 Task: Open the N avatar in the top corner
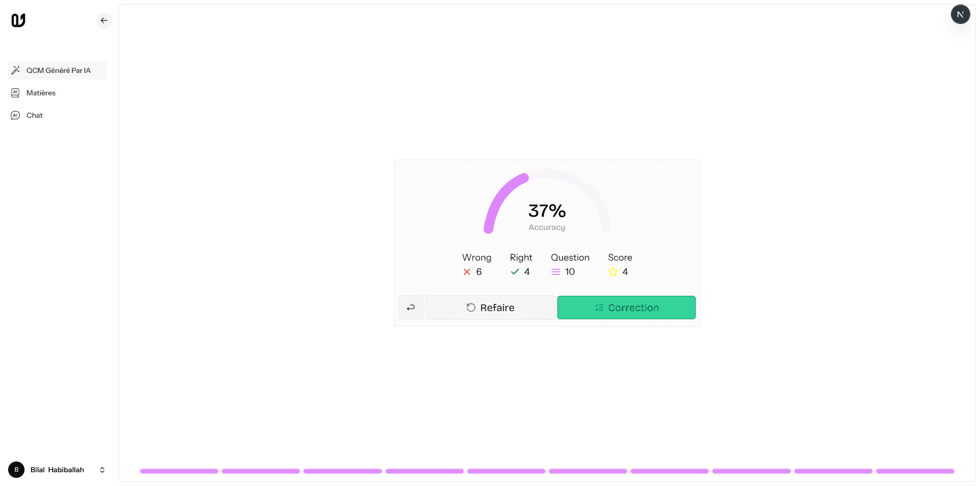(960, 14)
